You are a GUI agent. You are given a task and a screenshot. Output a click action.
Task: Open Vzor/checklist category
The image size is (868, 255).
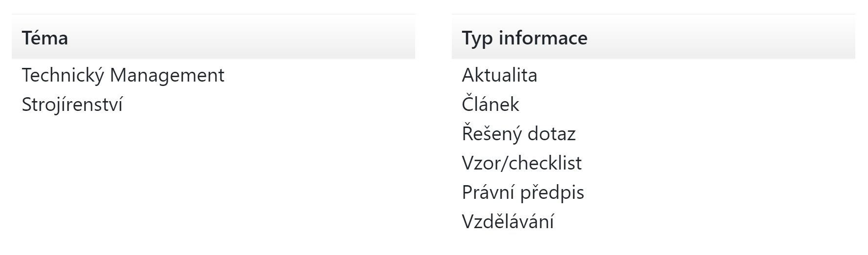pos(521,163)
